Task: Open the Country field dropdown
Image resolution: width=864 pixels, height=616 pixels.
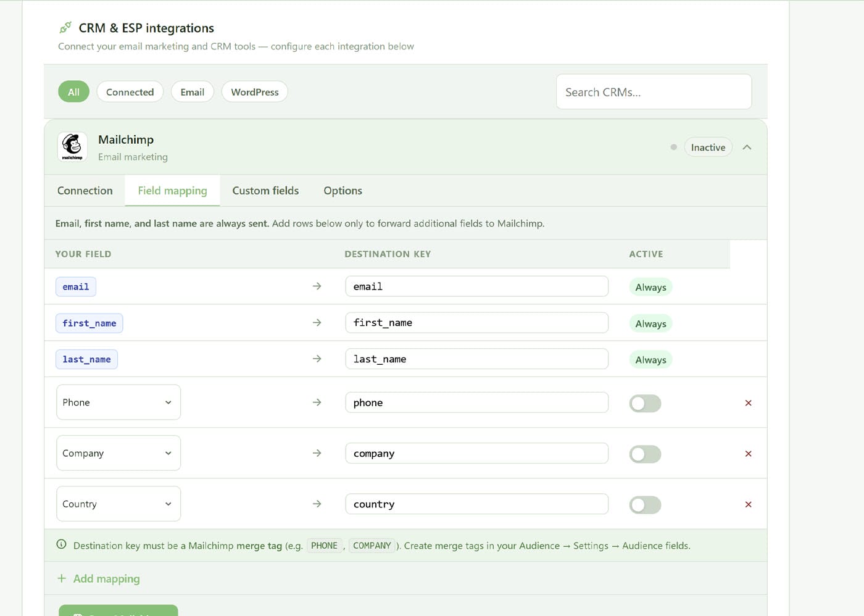Action: (118, 504)
